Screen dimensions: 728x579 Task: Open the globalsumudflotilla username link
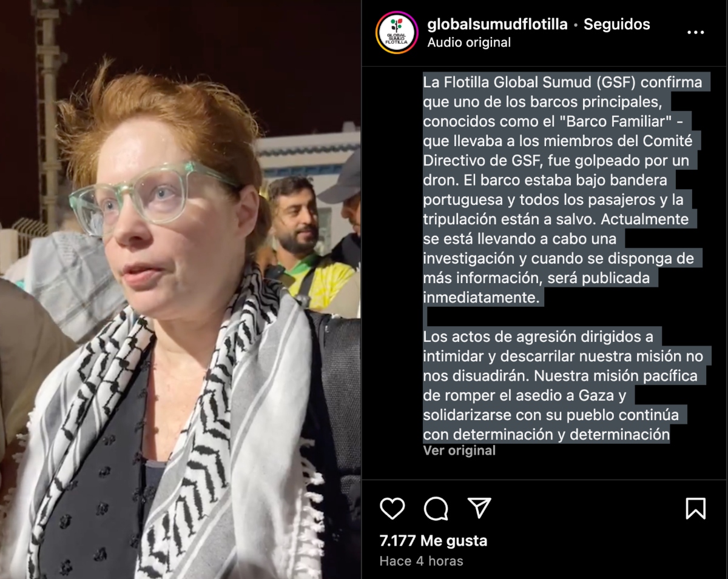[x=497, y=24]
